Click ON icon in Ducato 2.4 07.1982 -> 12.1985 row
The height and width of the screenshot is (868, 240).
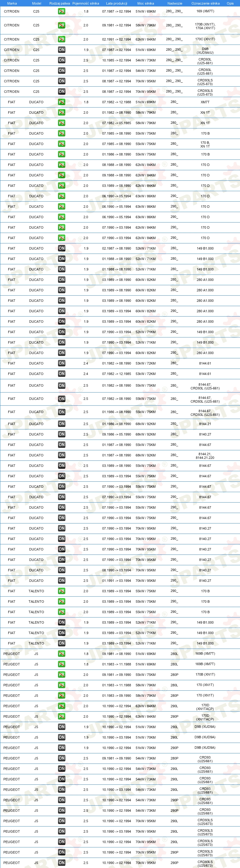pos(62,374)
